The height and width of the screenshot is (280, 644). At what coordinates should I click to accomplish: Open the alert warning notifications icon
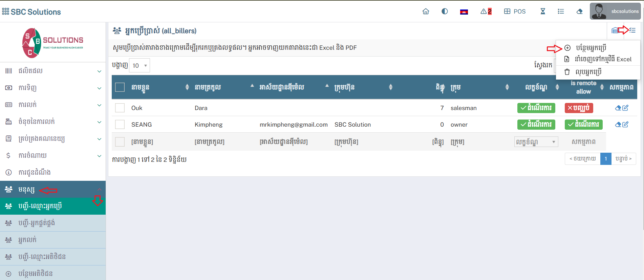click(x=486, y=12)
